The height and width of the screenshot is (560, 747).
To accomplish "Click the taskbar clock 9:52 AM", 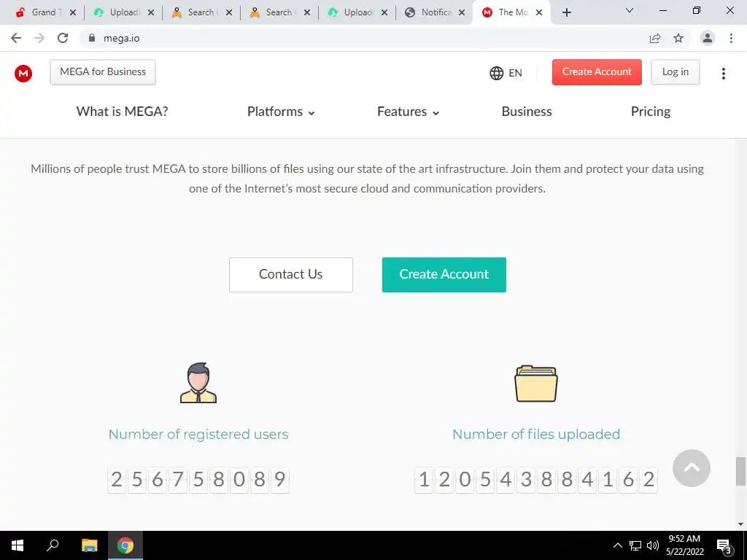I will (684, 539).
